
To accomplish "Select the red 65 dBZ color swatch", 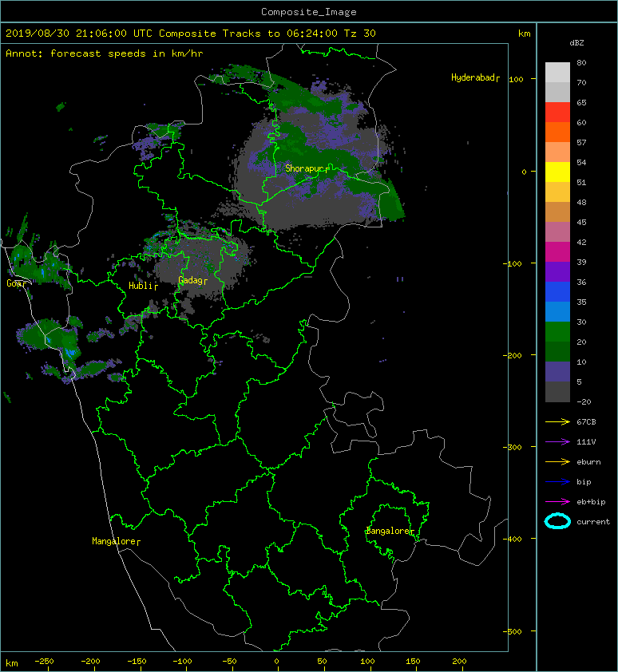I will click(x=557, y=112).
